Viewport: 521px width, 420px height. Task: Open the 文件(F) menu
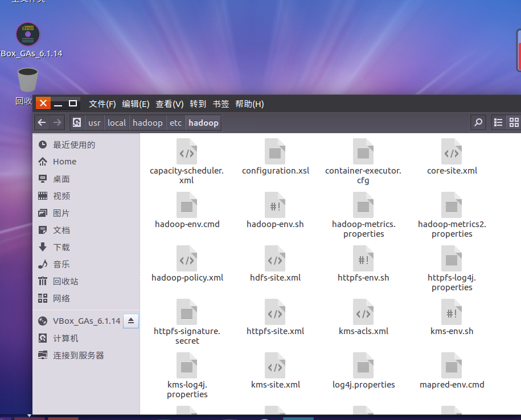click(102, 104)
